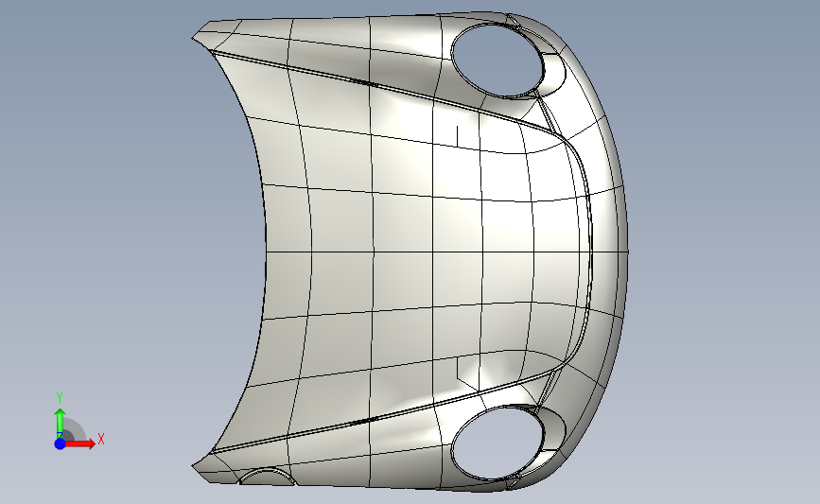Viewport: 820px width, 504px height.
Task: Click the green Y axis arrow of the triad
Action: point(61,424)
